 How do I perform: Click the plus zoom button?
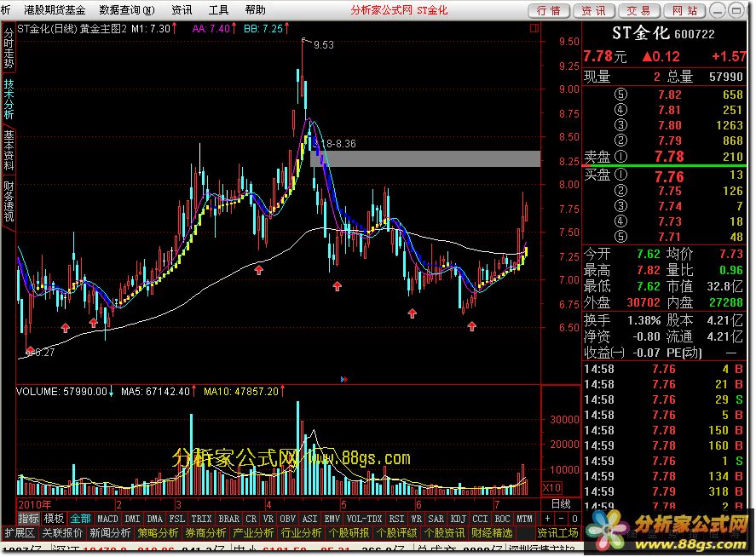pyautogui.click(x=548, y=519)
